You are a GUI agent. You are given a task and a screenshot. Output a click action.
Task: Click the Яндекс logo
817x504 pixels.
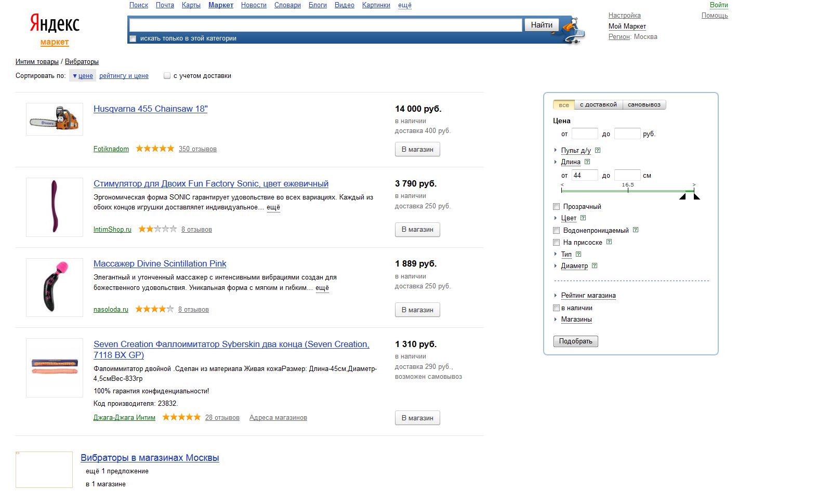55,24
